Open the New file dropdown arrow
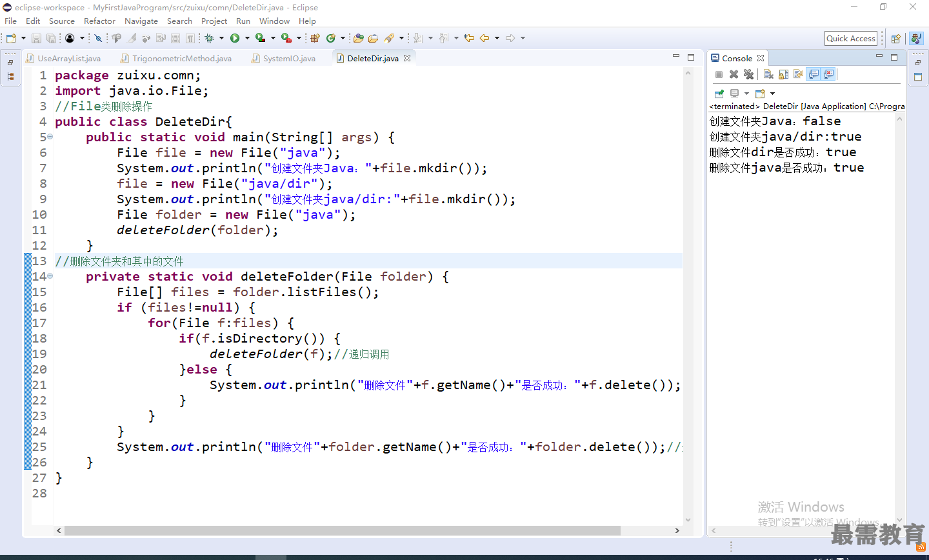 coord(23,38)
